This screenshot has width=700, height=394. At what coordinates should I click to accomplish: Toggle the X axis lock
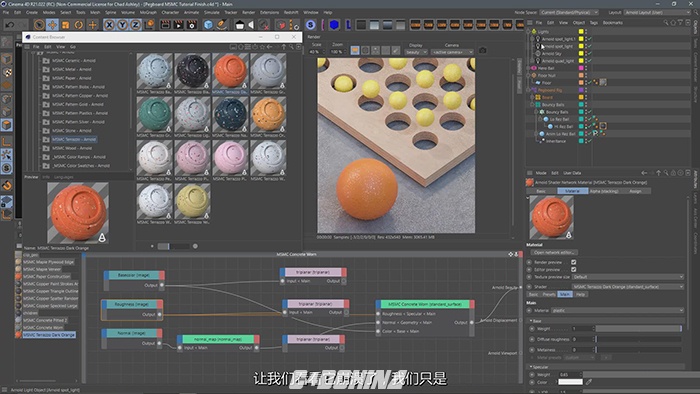click(x=109, y=25)
